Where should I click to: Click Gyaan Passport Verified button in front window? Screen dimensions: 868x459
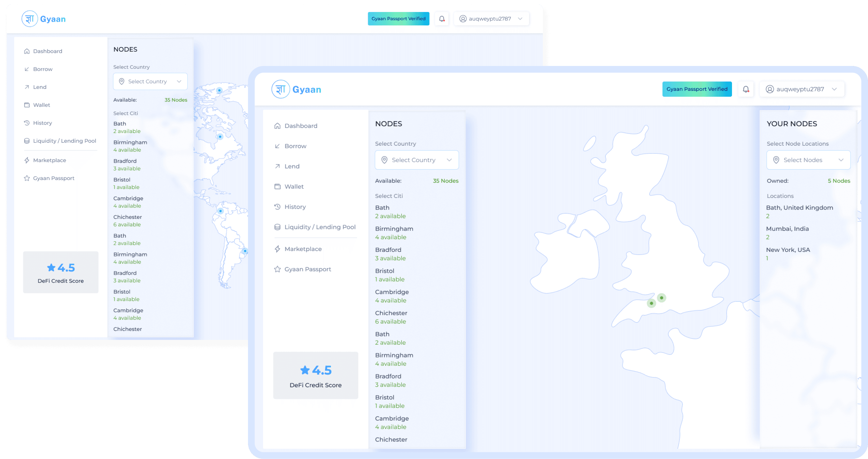tap(697, 89)
